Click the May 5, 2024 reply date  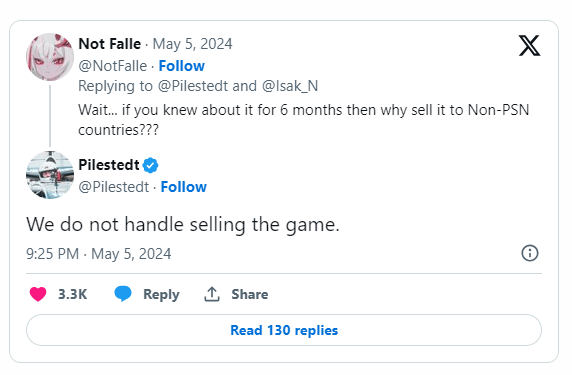coord(192,44)
